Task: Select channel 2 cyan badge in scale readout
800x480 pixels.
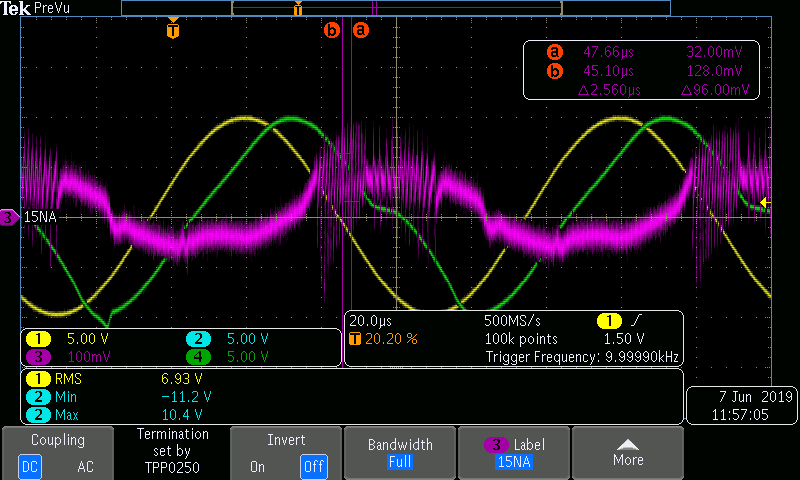Action: point(198,339)
